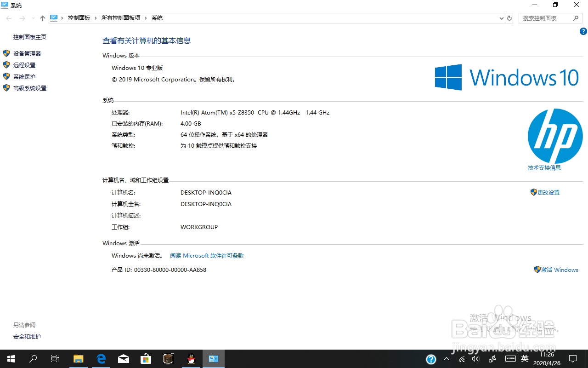Viewport: 588px width, 368px height.
Task: Click the Get Help tray icon
Action: (x=431, y=359)
